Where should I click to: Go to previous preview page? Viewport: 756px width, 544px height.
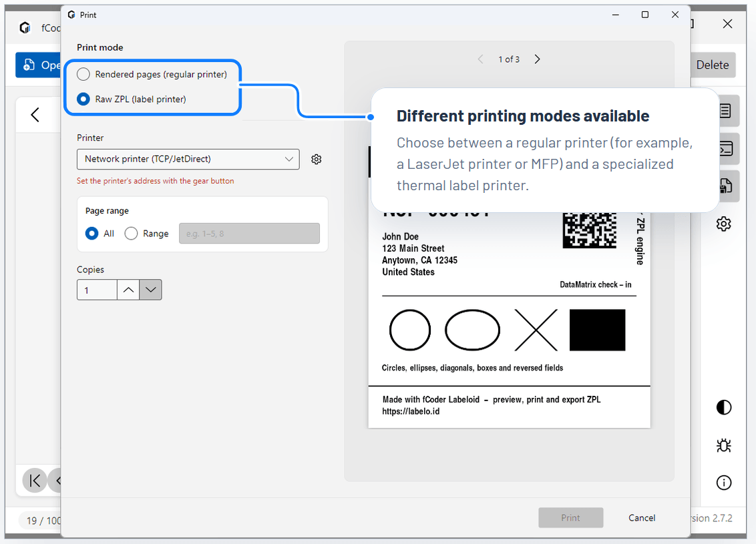(480, 59)
